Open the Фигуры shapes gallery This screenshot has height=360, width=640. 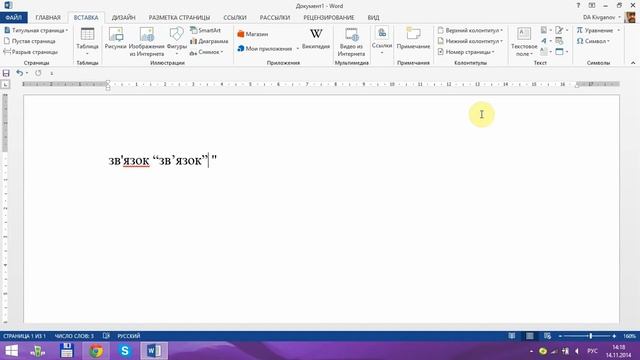point(176,41)
